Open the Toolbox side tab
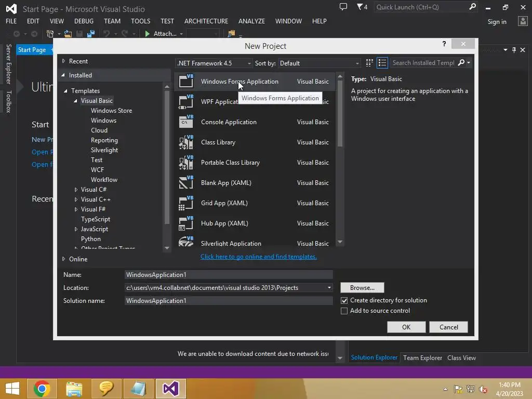The width and height of the screenshot is (532, 399). [8, 101]
